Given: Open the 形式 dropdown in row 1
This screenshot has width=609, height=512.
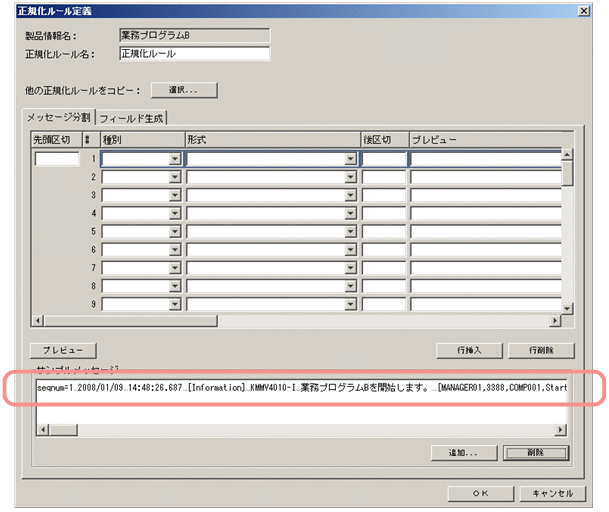Looking at the screenshot, I should (350, 159).
